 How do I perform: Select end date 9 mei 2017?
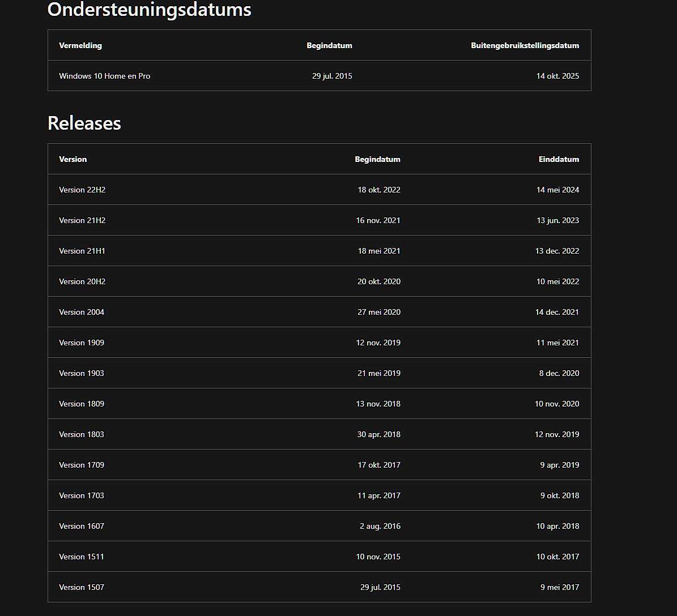pyautogui.click(x=560, y=588)
